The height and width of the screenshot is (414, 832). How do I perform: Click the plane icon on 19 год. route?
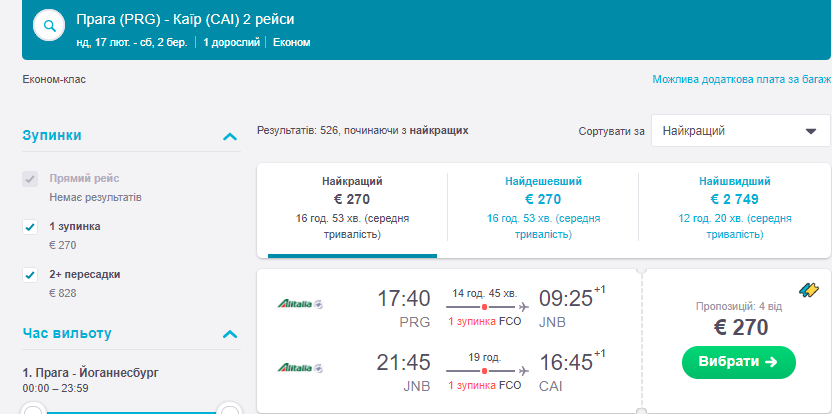[524, 371]
